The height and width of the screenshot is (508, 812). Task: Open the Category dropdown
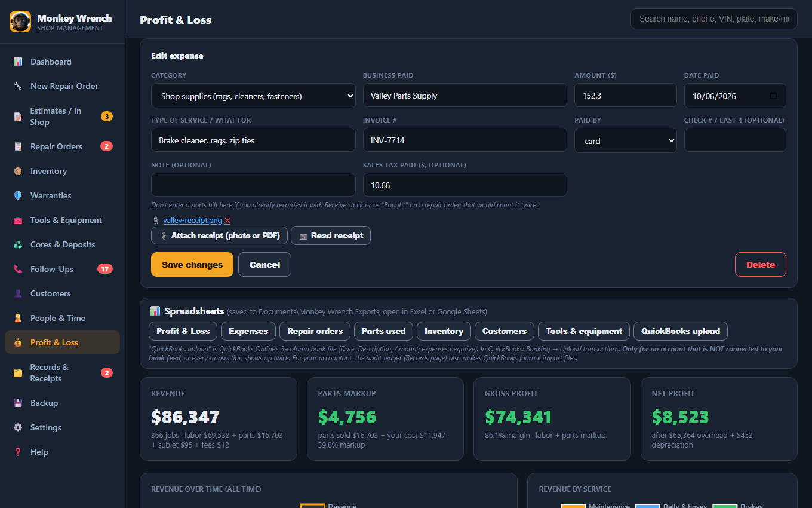pyautogui.click(x=253, y=96)
